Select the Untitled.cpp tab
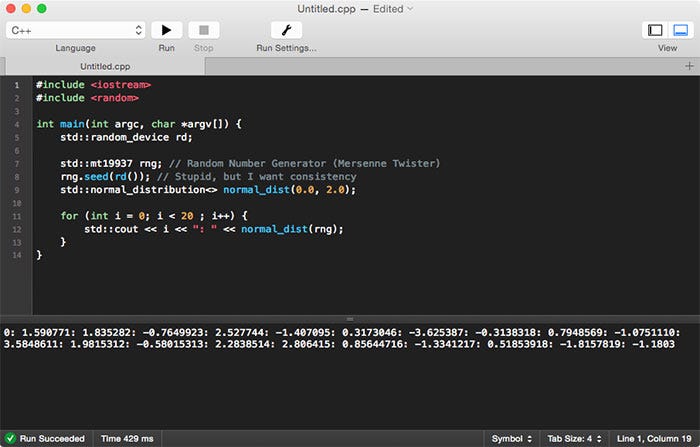 pos(105,67)
